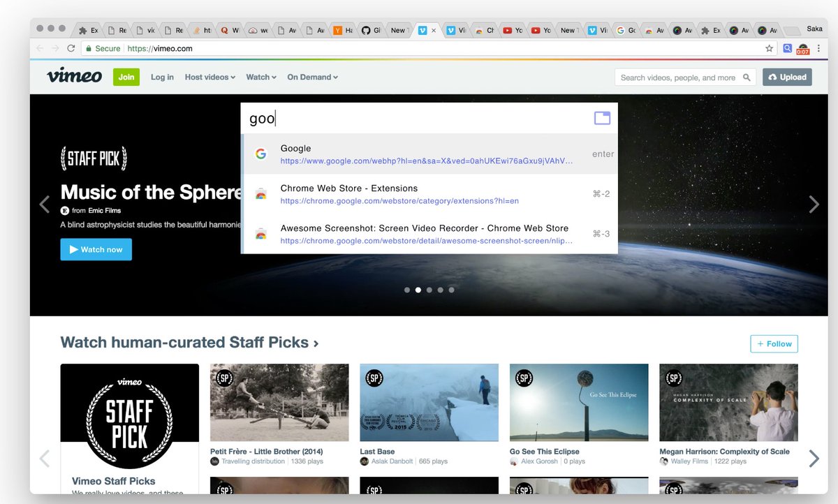This screenshot has height=504, width=838.
Task: Click the Vimeo logo
Action: click(75, 76)
